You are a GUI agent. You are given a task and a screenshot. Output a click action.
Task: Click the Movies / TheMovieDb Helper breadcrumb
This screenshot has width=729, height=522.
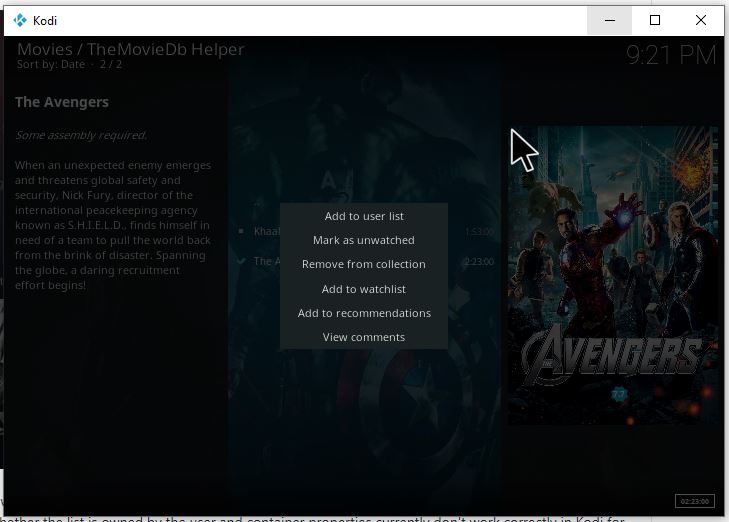pos(131,49)
